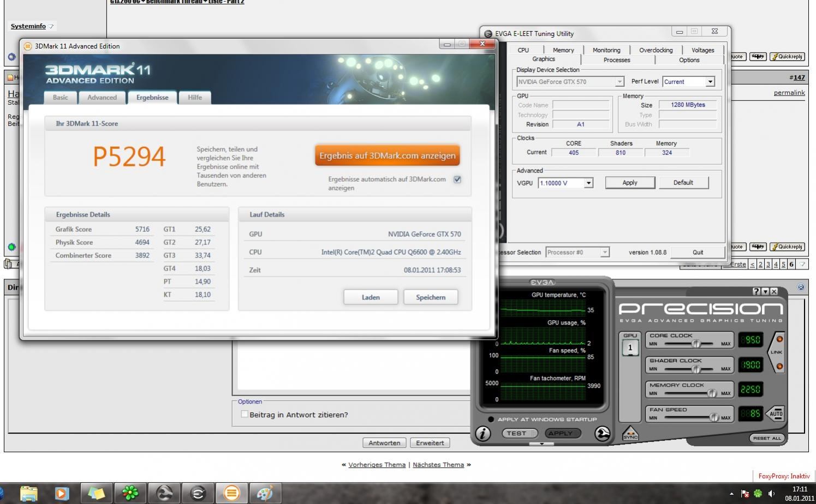Click the multi-quote icon above the #147 header

coord(758,56)
